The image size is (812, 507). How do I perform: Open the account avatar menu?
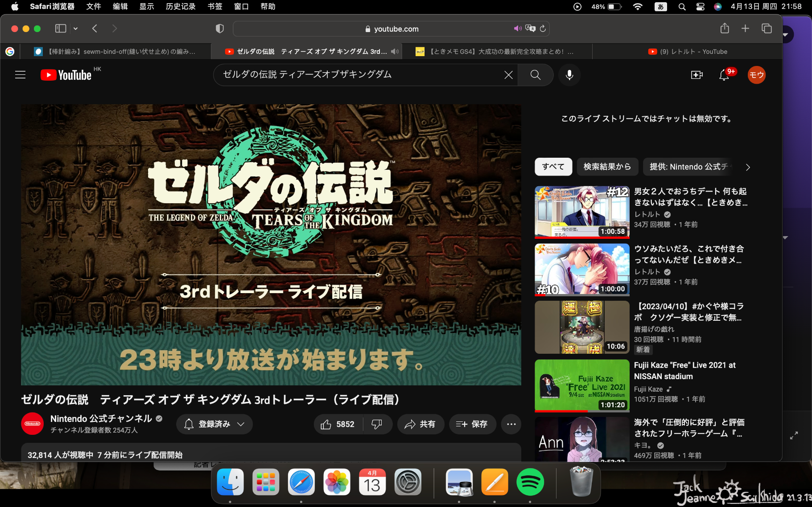(x=756, y=75)
